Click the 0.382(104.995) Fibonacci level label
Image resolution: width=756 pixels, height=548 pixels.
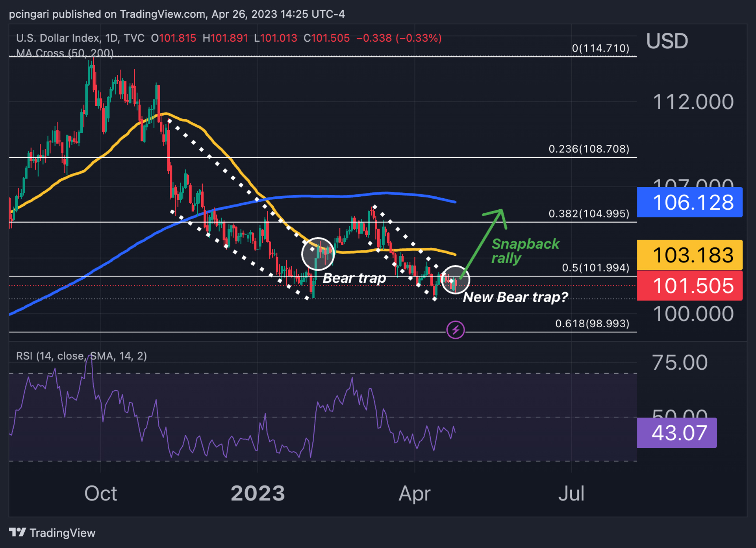click(x=589, y=214)
